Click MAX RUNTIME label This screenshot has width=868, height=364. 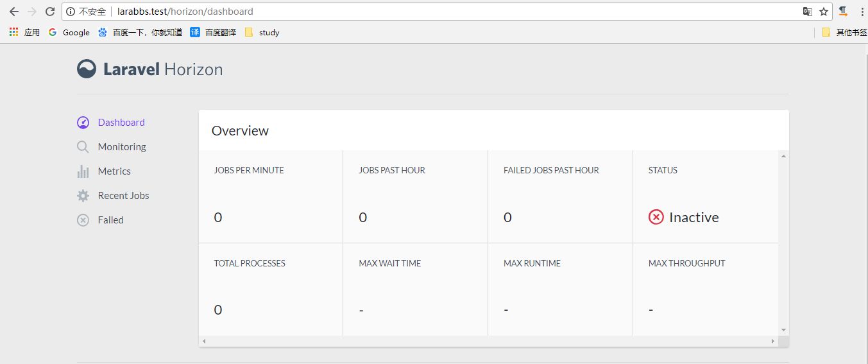point(532,263)
